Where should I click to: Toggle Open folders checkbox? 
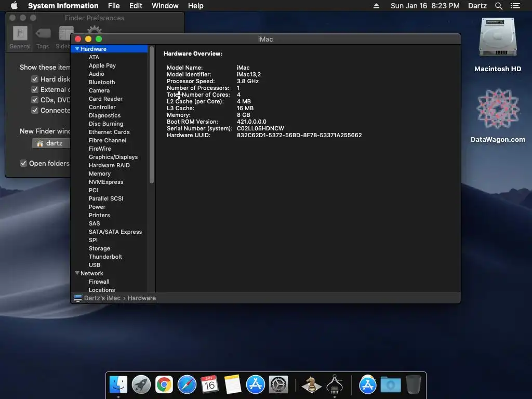pos(23,163)
